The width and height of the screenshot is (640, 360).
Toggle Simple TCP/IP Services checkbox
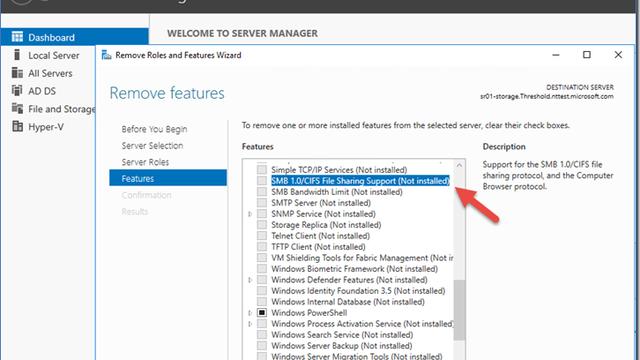pyautogui.click(x=262, y=169)
